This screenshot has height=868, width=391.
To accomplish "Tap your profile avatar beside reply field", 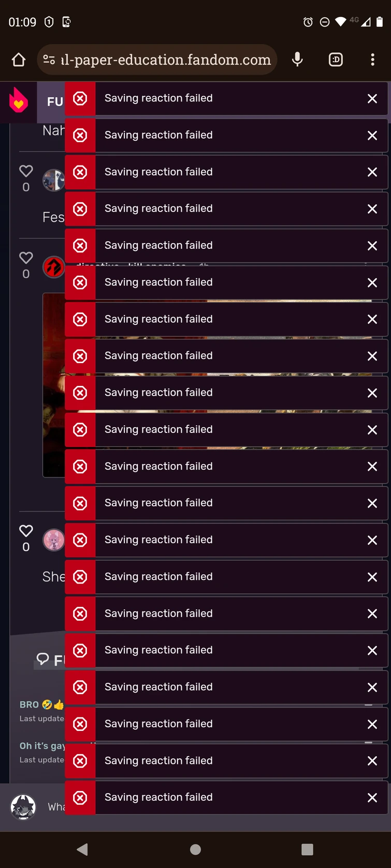I will click(23, 807).
